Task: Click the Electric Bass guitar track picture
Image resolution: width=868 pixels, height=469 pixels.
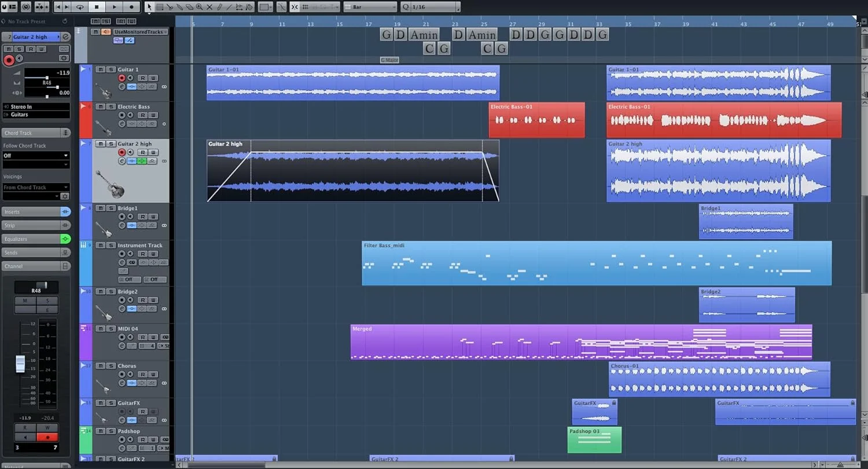Action: 103,127
